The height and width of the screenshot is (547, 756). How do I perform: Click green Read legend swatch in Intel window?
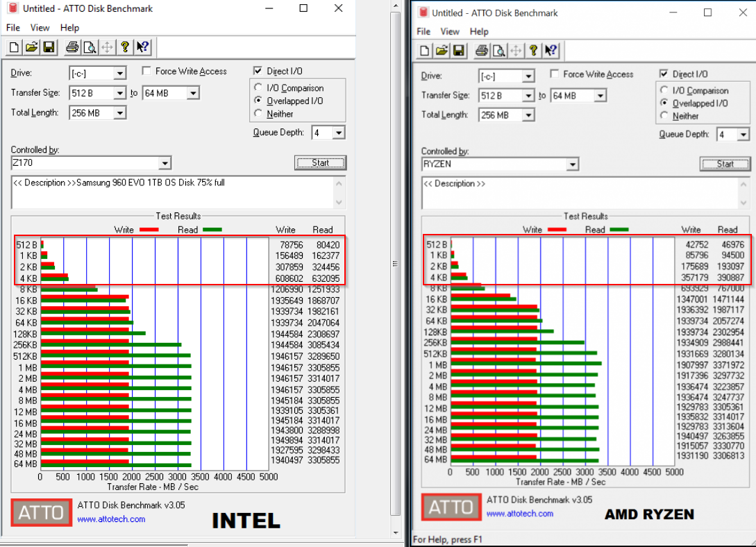(212, 229)
